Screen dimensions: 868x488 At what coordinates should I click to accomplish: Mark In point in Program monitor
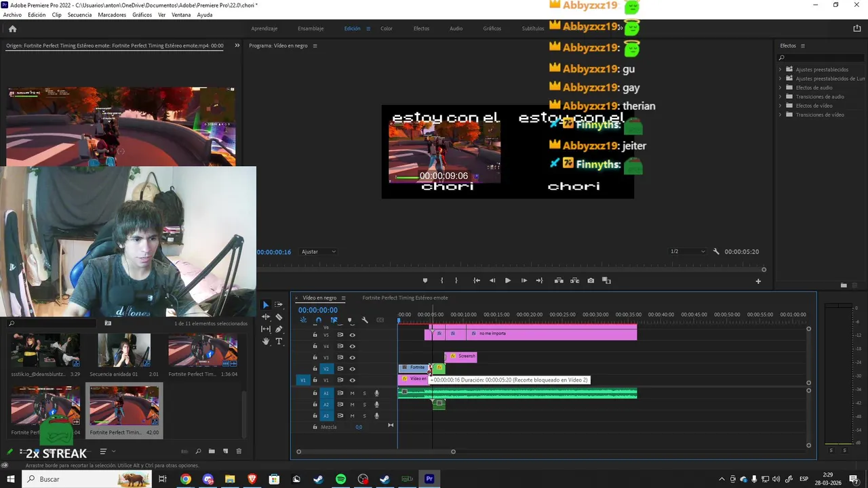click(x=441, y=281)
